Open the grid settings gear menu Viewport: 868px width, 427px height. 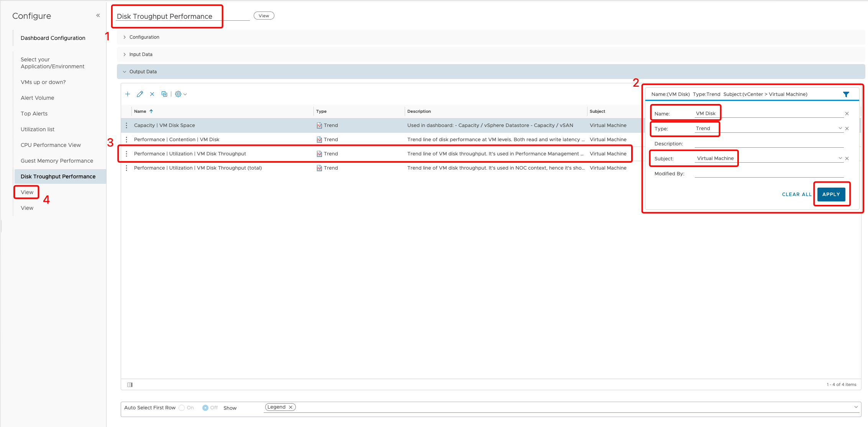pyautogui.click(x=178, y=94)
